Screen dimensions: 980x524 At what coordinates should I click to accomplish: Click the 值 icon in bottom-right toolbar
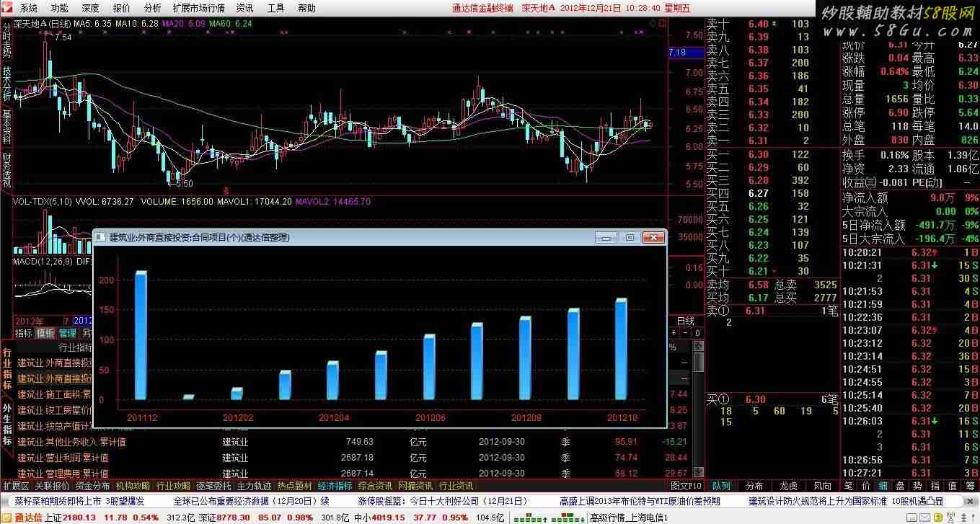(x=953, y=486)
